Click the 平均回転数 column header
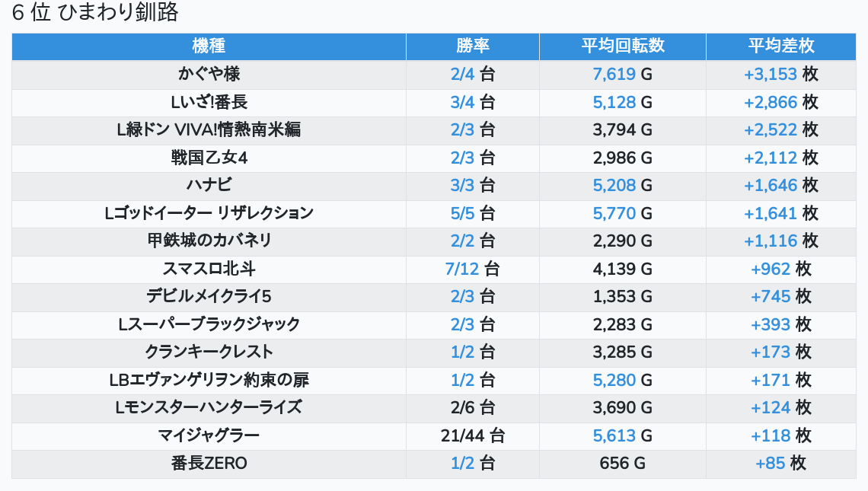This screenshot has width=868, height=491. pyautogui.click(x=622, y=46)
